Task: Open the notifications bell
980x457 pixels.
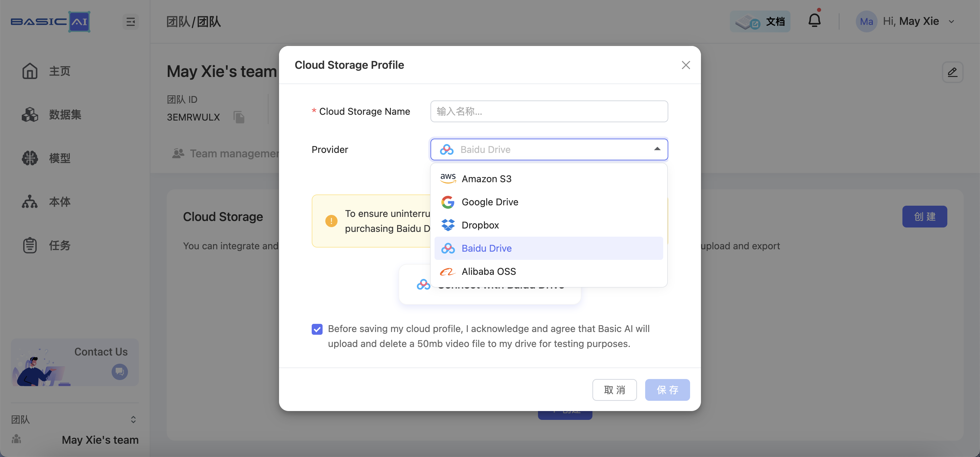Action: 815,20
